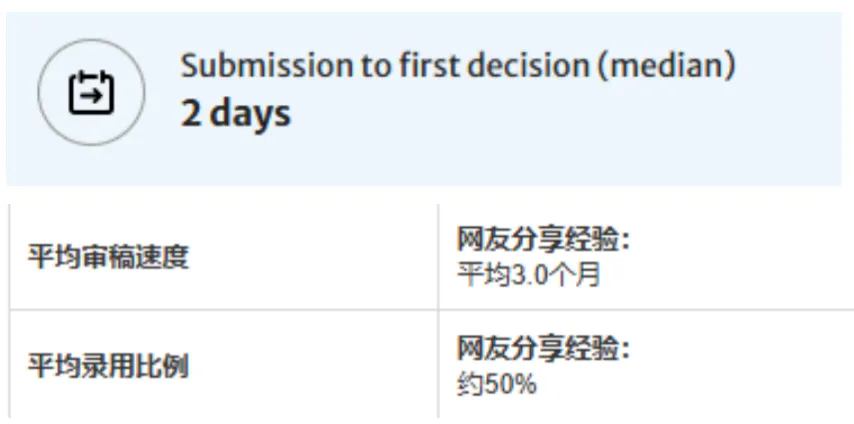The width and height of the screenshot is (854, 424).
Task: Click '网友分享经验:' in the 录用比例 row
Action: point(543,349)
